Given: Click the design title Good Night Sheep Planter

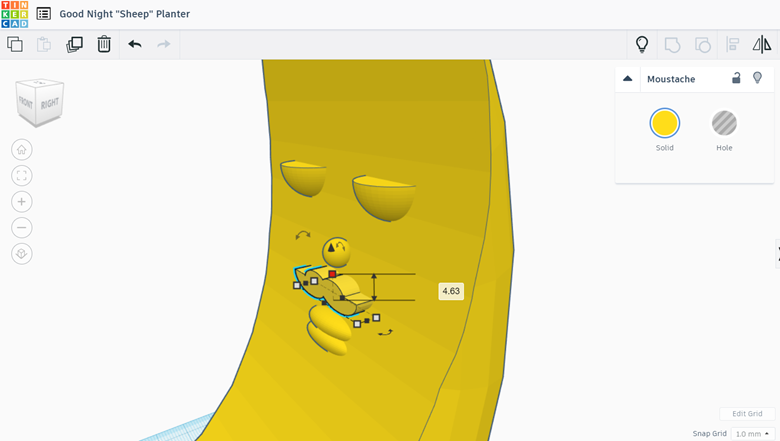Looking at the screenshot, I should 125,14.
